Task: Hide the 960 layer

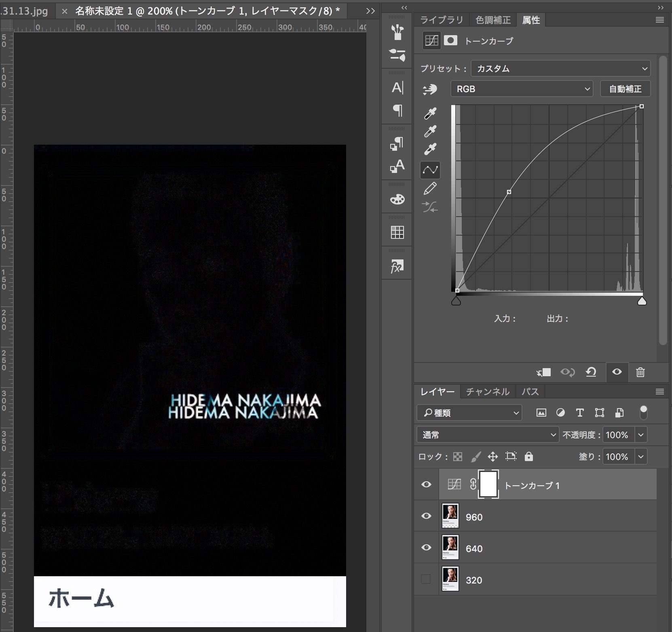Action: coord(426,516)
